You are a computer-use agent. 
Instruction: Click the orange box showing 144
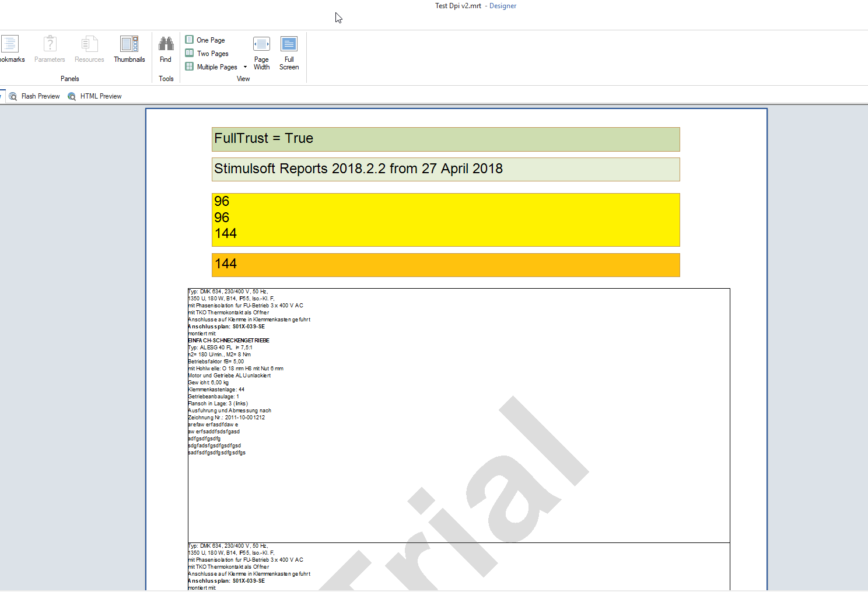coord(446,265)
